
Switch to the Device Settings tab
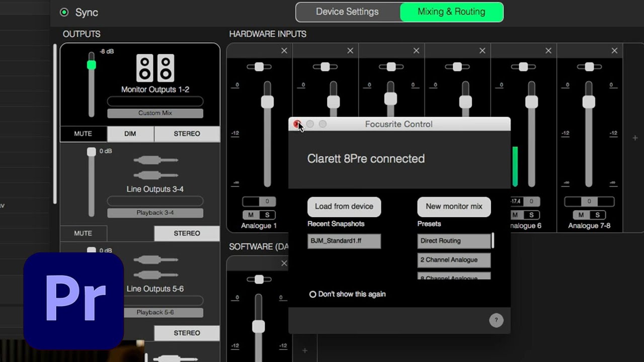[348, 12]
